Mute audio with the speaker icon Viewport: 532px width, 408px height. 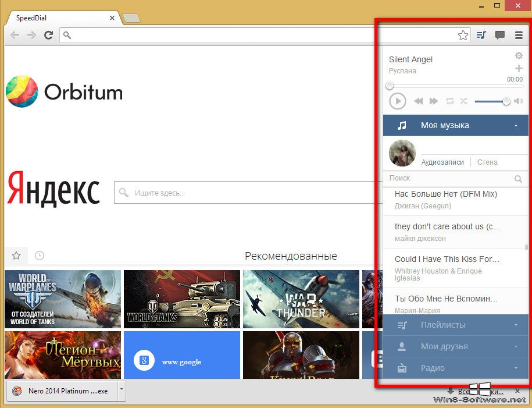point(518,101)
